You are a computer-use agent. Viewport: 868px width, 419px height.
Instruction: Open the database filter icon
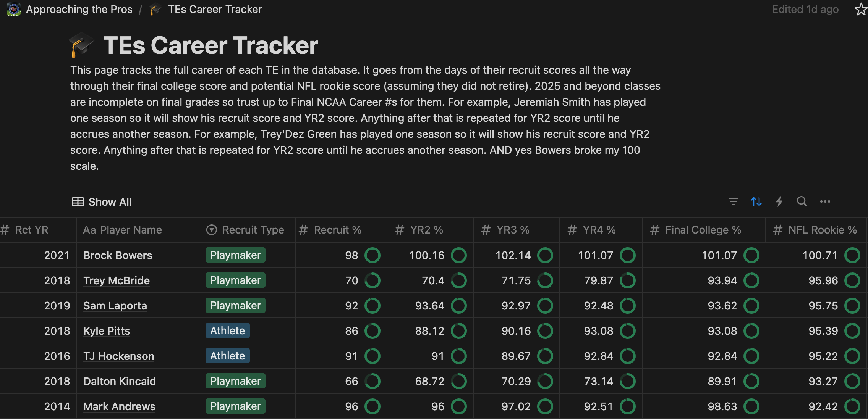[x=733, y=201]
